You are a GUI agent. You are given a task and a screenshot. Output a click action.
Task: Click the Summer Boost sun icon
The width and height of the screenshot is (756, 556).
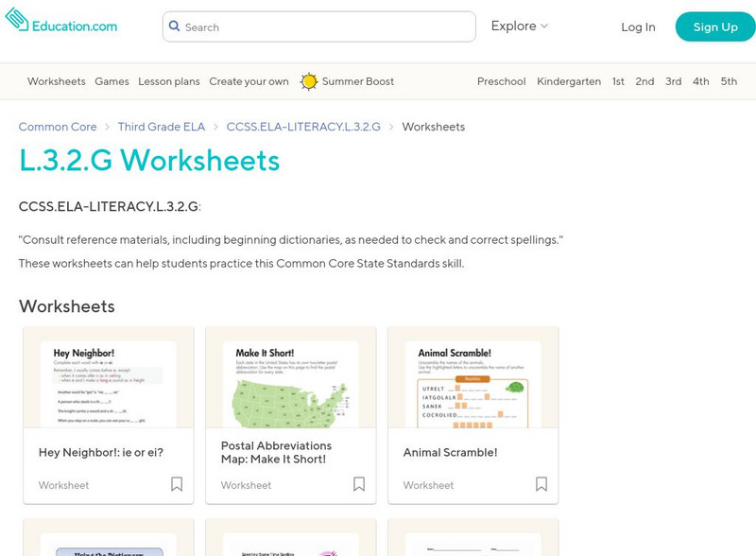pyautogui.click(x=309, y=81)
